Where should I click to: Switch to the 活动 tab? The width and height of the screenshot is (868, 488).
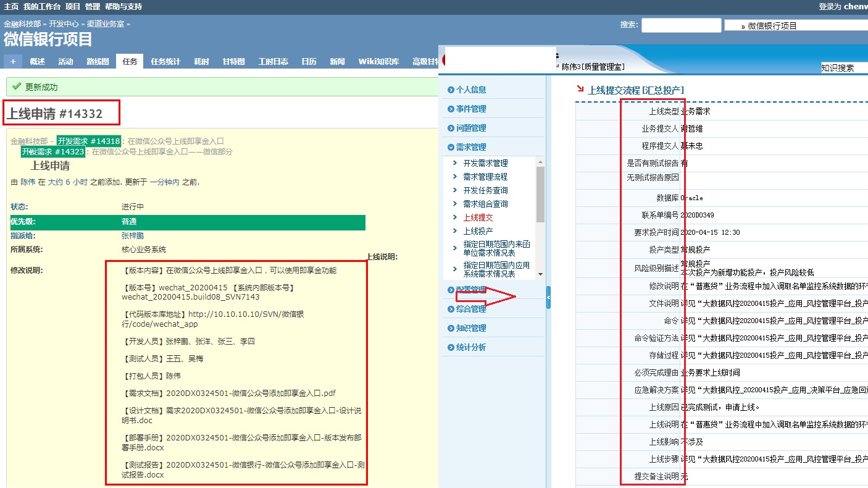pyautogui.click(x=65, y=61)
